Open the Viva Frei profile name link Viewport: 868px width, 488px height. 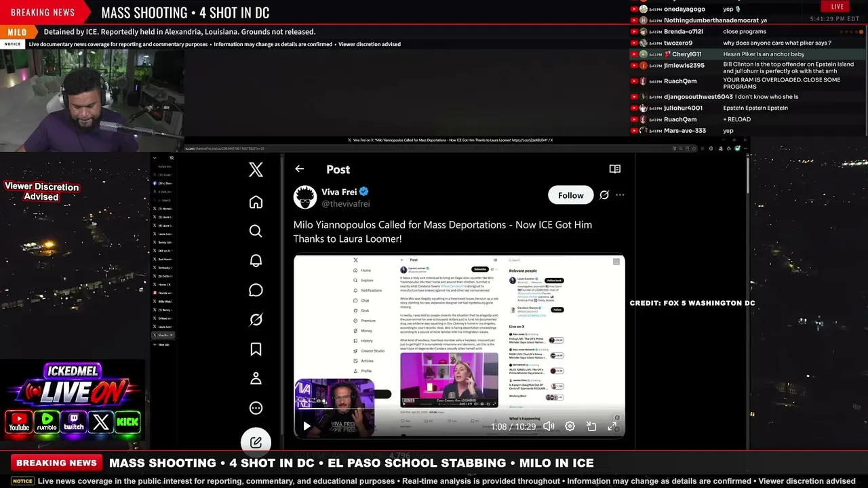point(339,192)
